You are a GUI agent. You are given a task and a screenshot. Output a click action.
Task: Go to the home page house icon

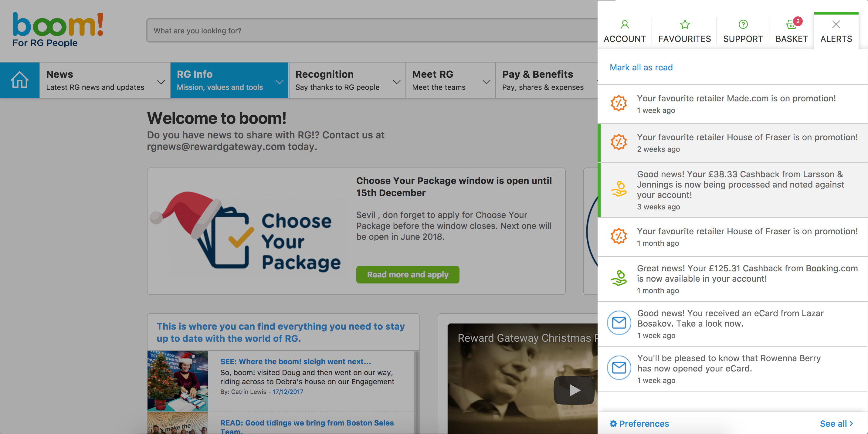[19, 80]
